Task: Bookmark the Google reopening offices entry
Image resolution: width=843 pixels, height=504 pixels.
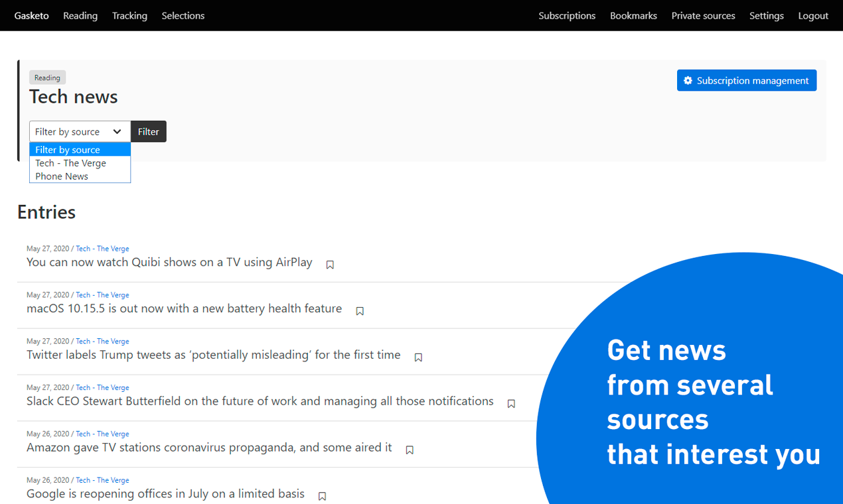Action: point(322,497)
